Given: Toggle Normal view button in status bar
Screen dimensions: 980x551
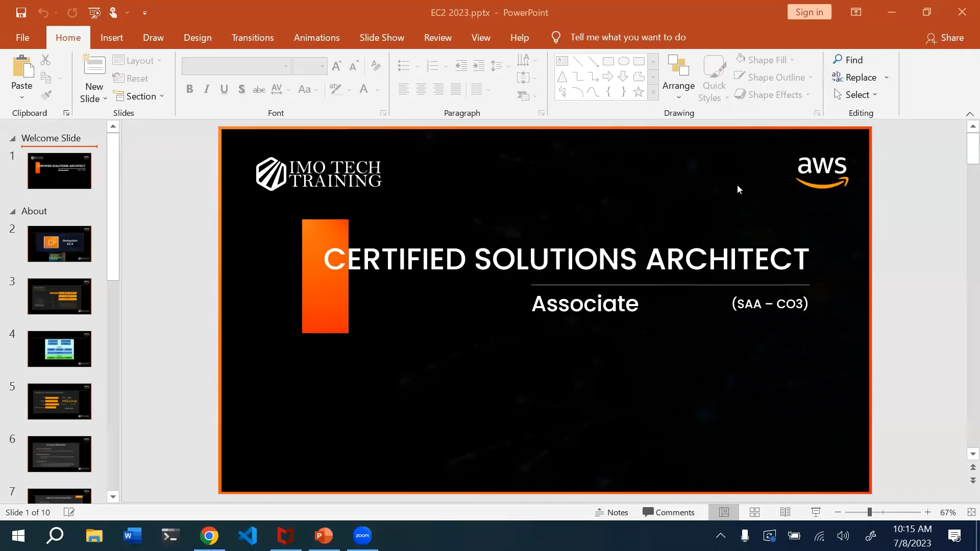Looking at the screenshot, I should click(724, 512).
